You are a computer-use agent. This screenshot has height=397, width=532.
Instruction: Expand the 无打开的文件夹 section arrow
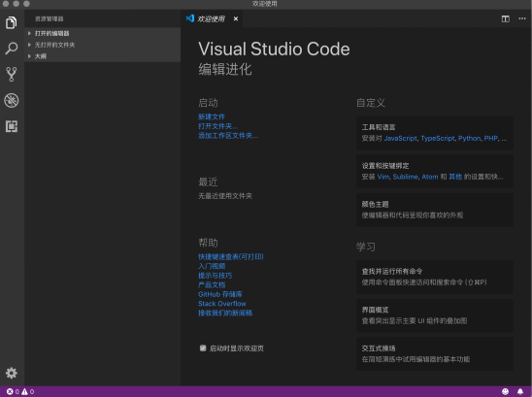(x=29, y=45)
